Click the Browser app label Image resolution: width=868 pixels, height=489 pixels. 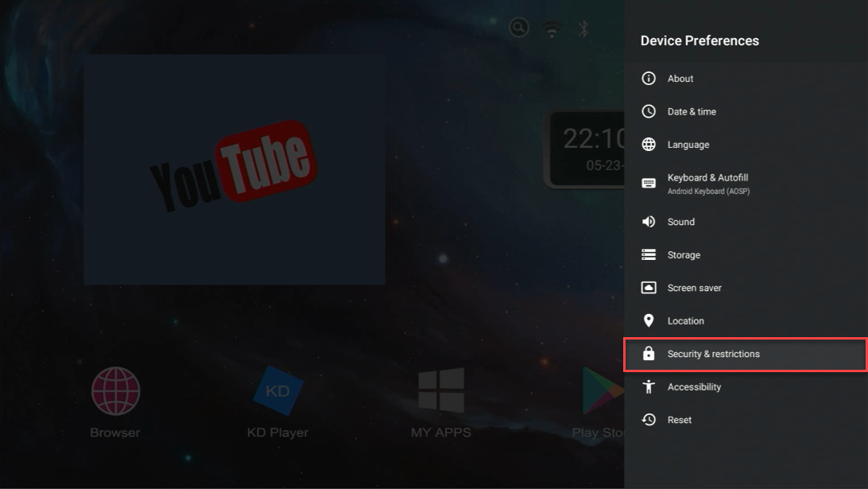pyautogui.click(x=115, y=432)
